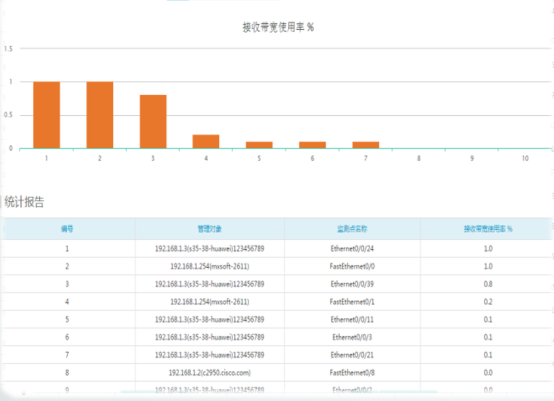
Task: Select the Ethernet0/0/39 monitoring point
Action: click(352, 284)
